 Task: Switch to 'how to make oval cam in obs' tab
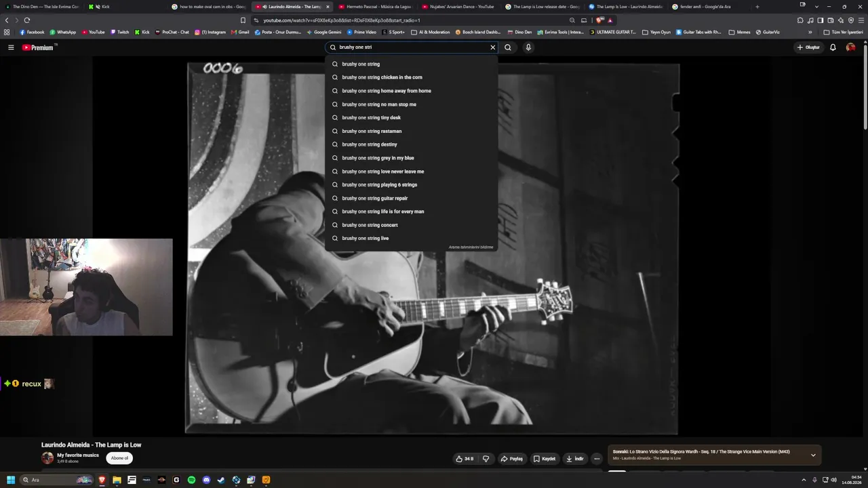(208, 7)
